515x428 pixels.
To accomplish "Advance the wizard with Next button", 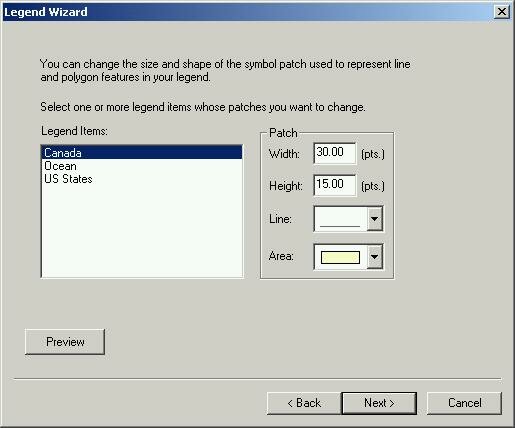I will pos(379,403).
